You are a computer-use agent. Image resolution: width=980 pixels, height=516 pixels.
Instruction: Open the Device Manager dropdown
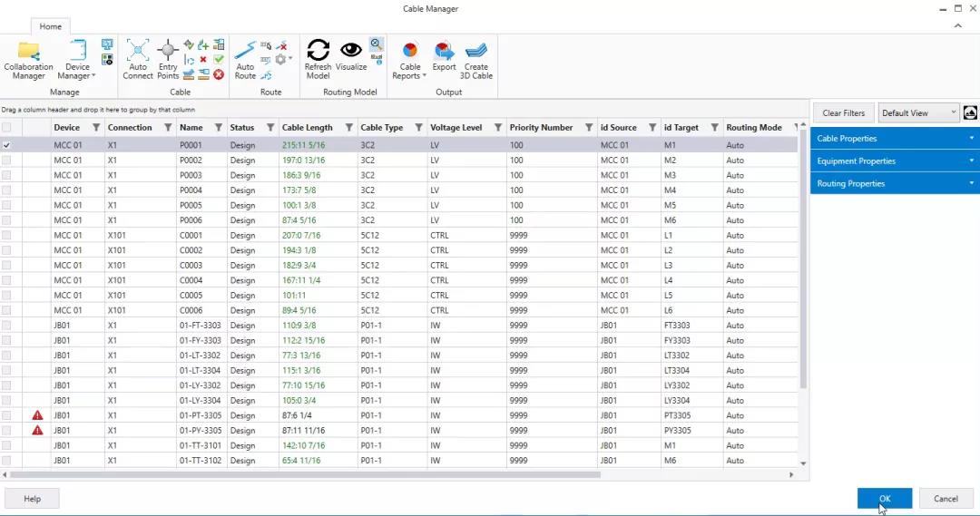click(77, 60)
